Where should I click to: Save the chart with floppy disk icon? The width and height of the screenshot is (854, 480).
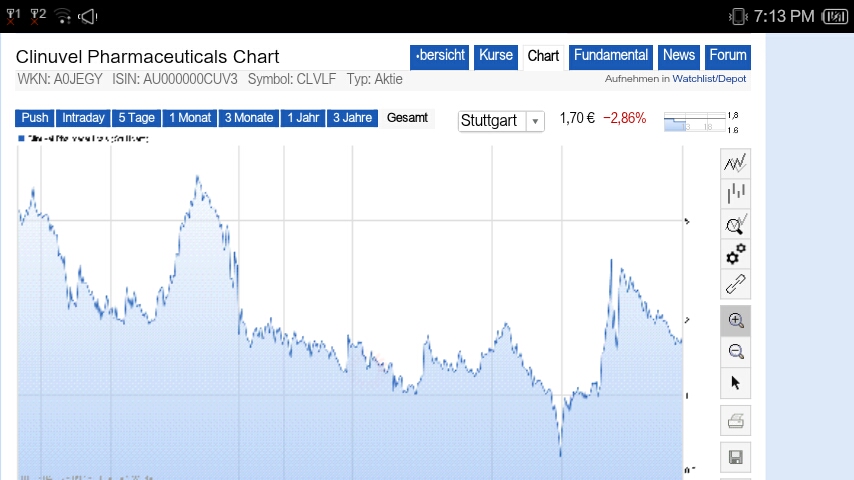coord(736,458)
